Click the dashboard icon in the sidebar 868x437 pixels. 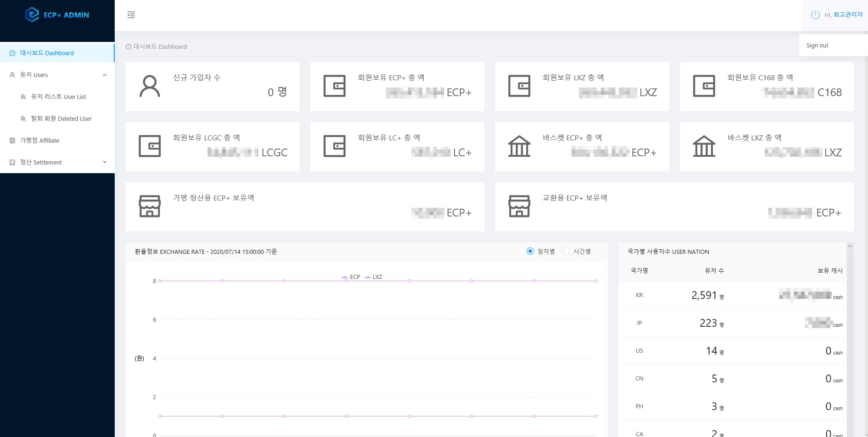click(12, 53)
